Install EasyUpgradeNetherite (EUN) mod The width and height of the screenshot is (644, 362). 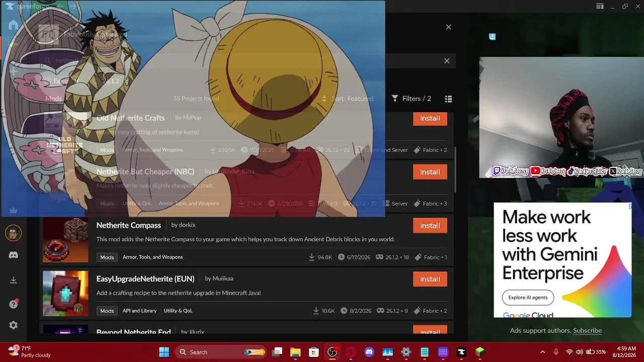pos(430,279)
